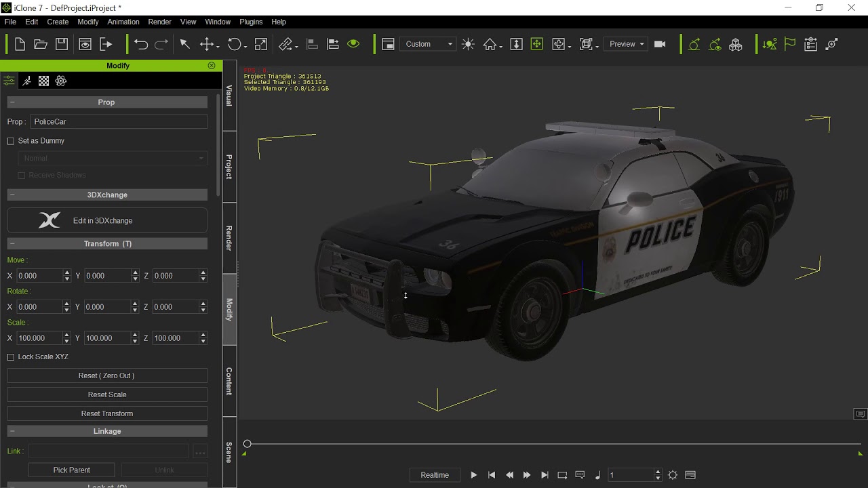Collapse the Transform (T) section
This screenshot has height=488, width=868.
pos(107,244)
